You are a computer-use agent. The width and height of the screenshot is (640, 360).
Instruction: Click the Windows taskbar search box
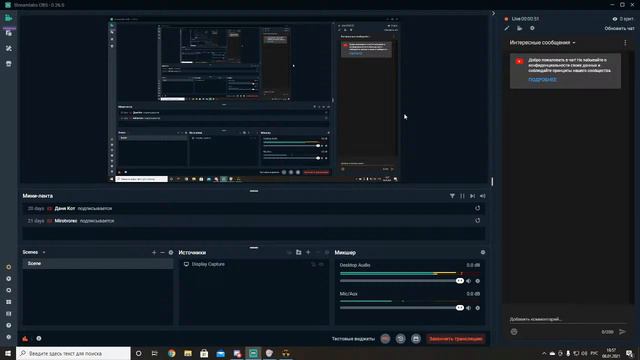click(73, 353)
